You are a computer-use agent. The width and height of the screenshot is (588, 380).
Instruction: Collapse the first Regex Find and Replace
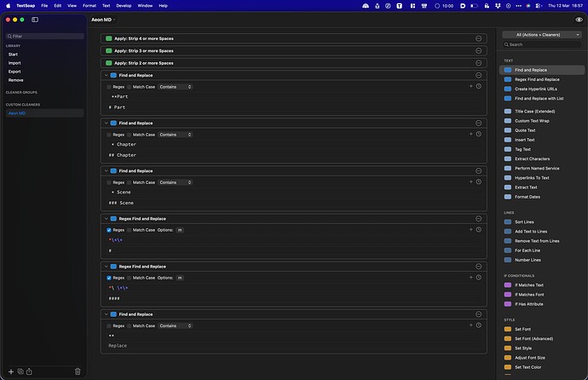pyautogui.click(x=107, y=218)
